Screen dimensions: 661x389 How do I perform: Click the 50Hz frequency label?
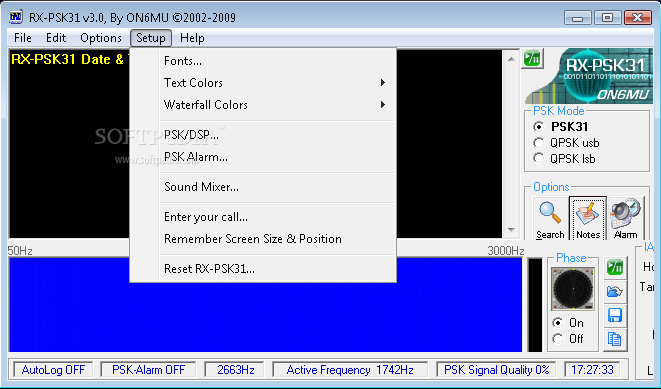[20, 251]
